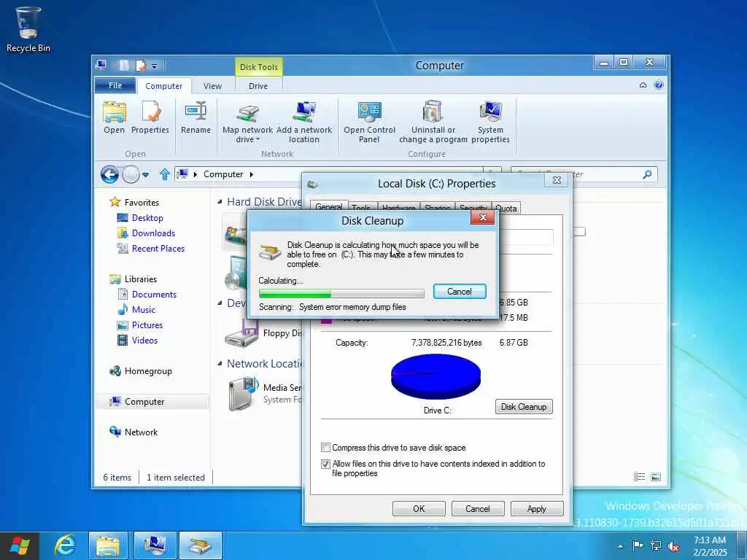Viewport: 747px width, 560px height.
Task: Open Internet Explorer from the taskbar
Action: (x=65, y=545)
